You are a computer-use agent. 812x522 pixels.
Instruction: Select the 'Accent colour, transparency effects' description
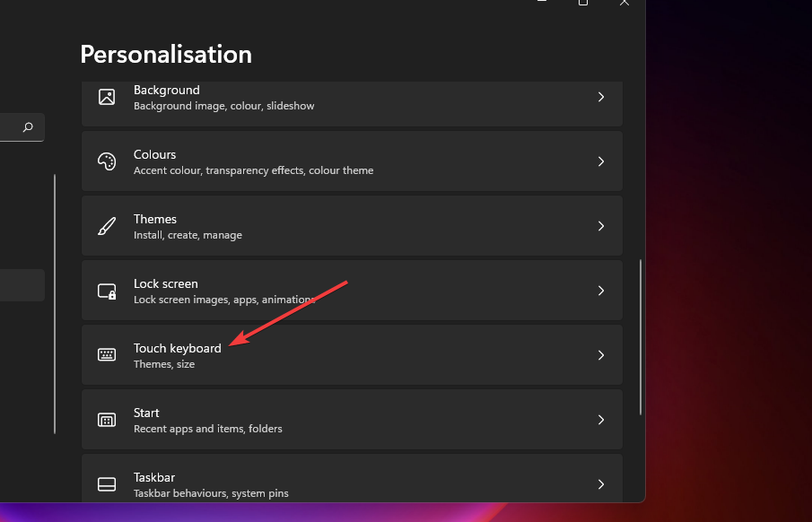click(253, 170)
